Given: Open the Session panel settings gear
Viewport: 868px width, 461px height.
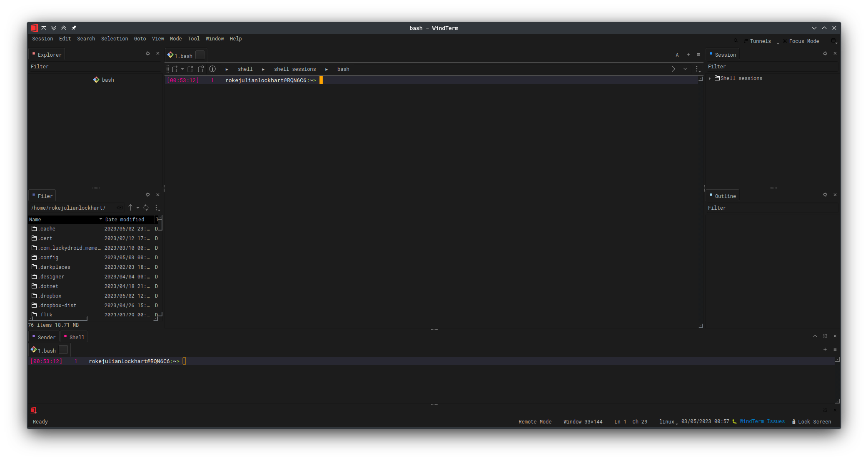Looking at the screenshot, I should point(825,54).
